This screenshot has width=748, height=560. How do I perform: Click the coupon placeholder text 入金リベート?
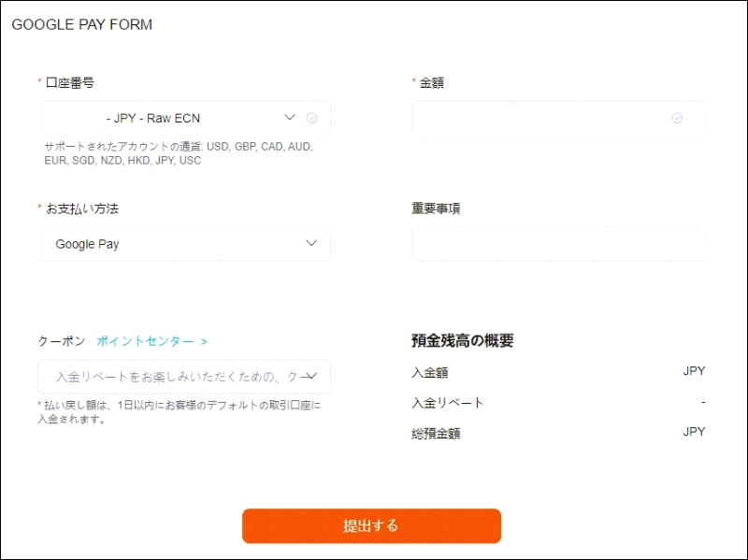176,377
